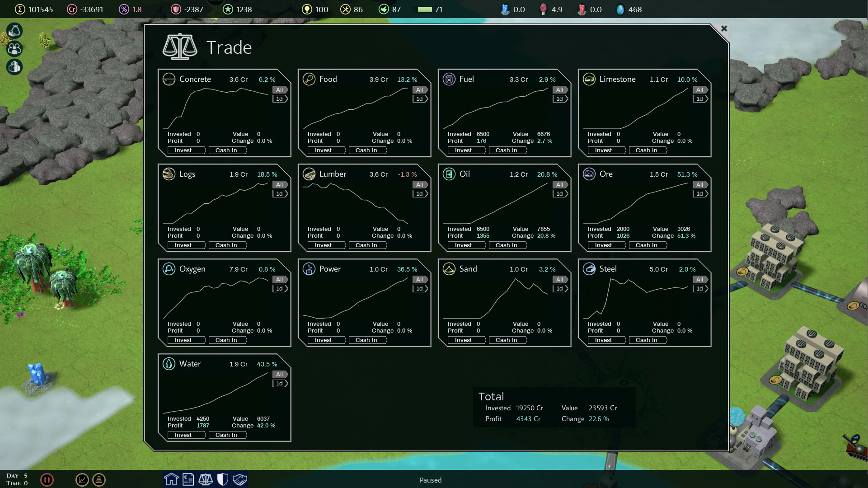Show All history for Oil chart
The height and width of the screenshot is (488, 868).
click(x=560, y=185)
